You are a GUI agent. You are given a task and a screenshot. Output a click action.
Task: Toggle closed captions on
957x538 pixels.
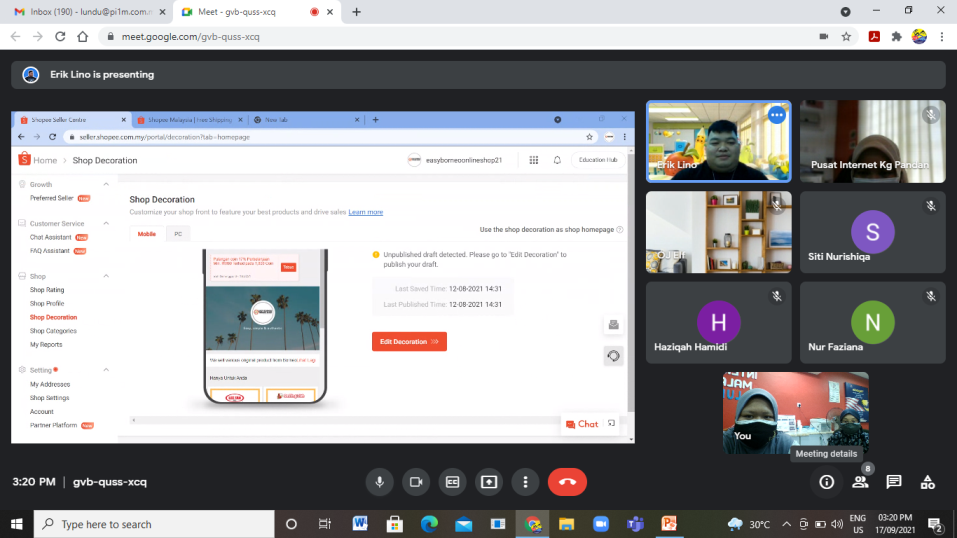pos(452,482)
